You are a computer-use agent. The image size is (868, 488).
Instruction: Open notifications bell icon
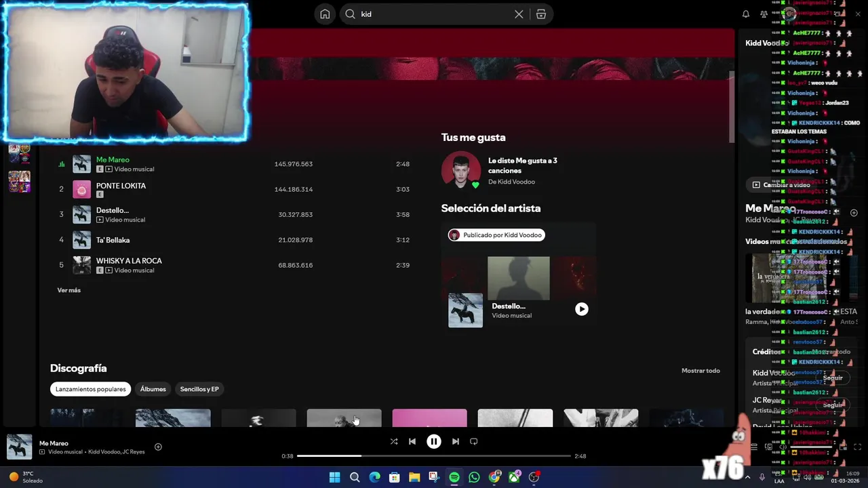pos(746,14)
